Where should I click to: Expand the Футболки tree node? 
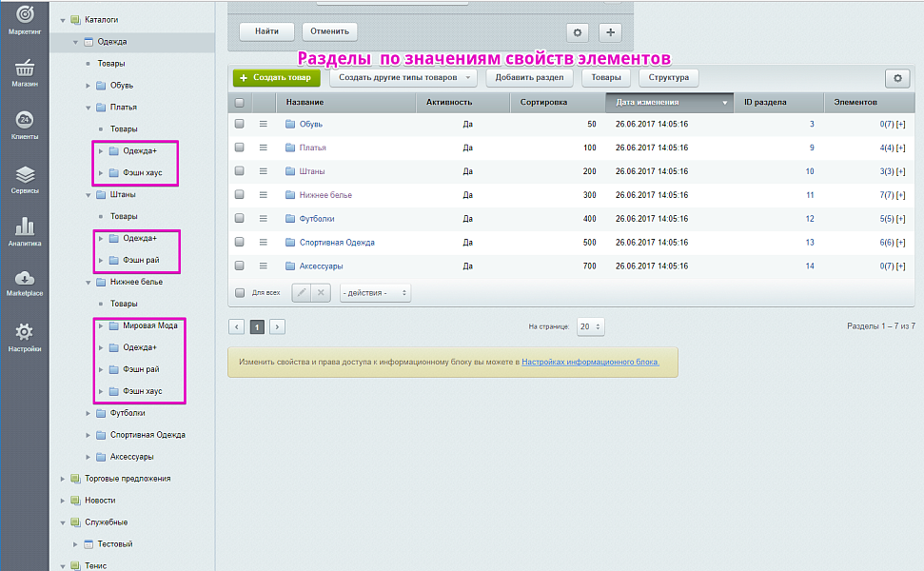click(x=88, y=413)
